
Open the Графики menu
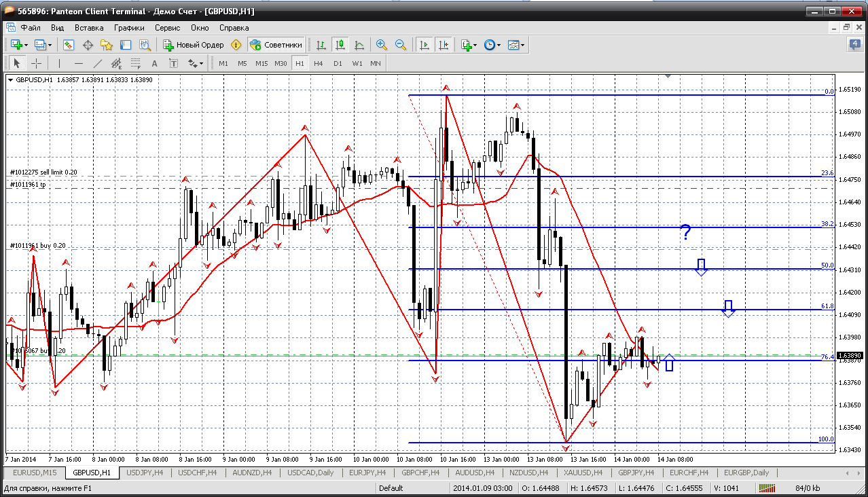[129, 28]
